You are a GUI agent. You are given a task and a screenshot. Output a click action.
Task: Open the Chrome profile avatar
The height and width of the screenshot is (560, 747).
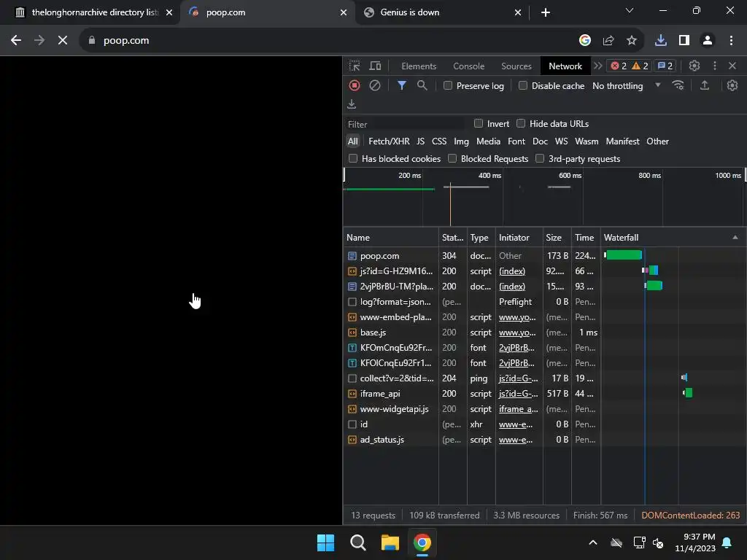point(708,41)
